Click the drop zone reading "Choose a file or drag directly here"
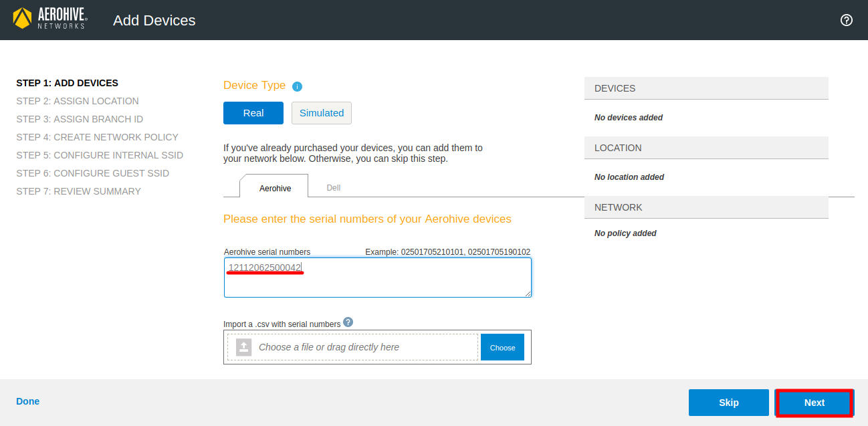The image size is (868, 426). pyautogui.click(x=352, y=347)
